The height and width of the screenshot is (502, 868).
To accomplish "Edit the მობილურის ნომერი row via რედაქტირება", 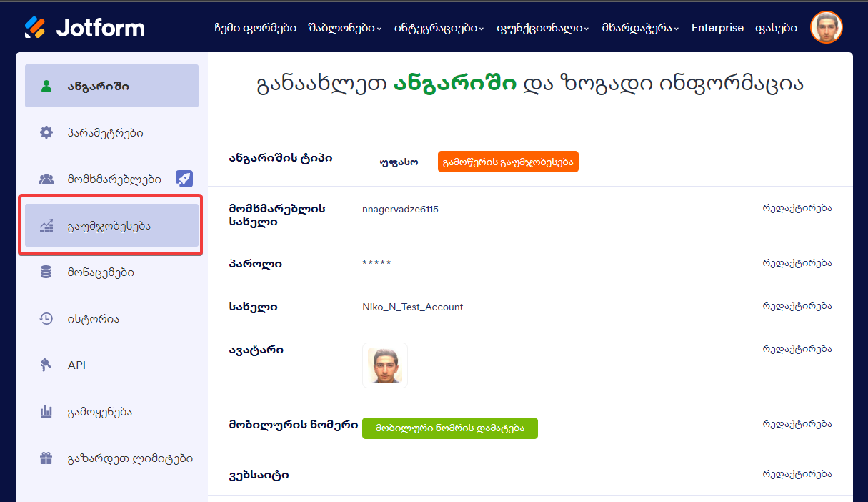I will (x=797, y=424).
